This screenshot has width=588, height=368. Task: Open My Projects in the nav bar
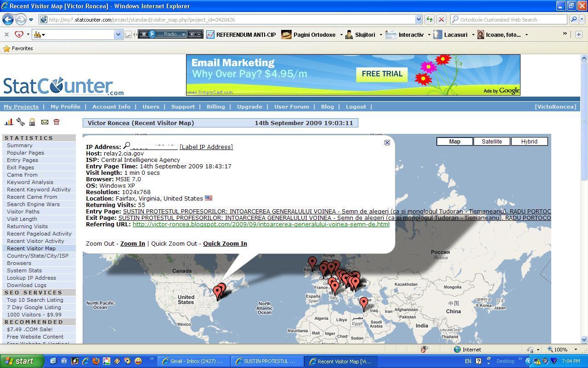21,107
